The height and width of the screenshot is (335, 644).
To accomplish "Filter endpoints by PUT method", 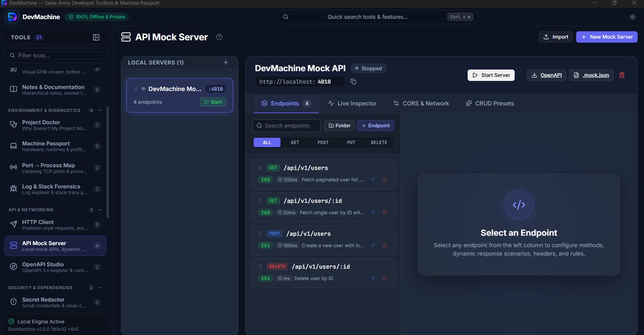I will (351, 143).
